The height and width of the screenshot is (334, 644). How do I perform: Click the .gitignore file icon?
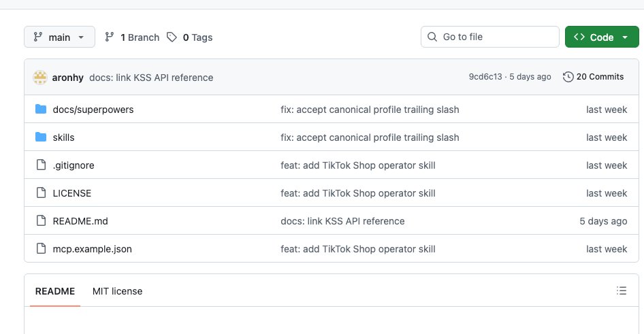point(41,165)
